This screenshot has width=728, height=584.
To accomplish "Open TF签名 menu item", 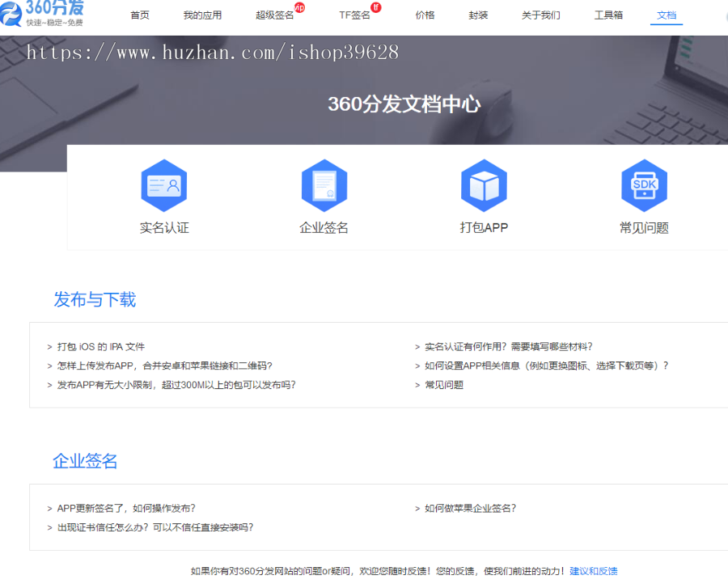I will 355,15.
